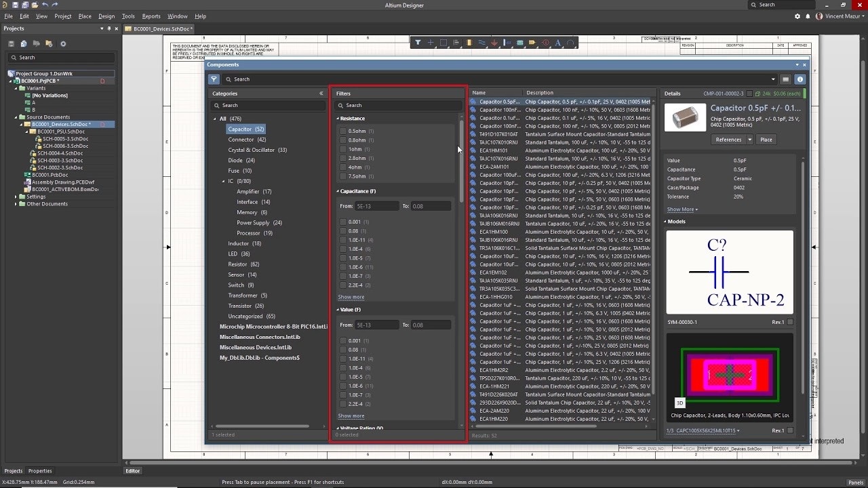Select the arc drawing tool in the active bar
The height and width of the screenshot is (488, 868).
[x=570, y=43]
